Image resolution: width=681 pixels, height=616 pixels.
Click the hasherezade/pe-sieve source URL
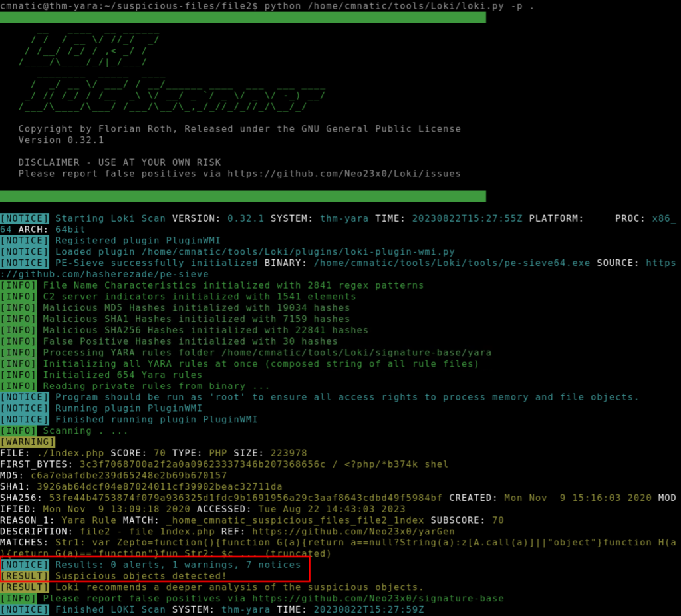[106, 274]
